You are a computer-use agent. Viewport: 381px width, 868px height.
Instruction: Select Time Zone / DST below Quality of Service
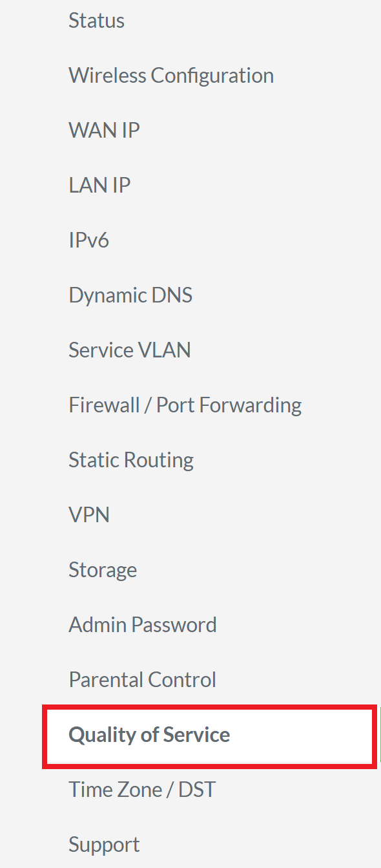click(x=143, y=789)
